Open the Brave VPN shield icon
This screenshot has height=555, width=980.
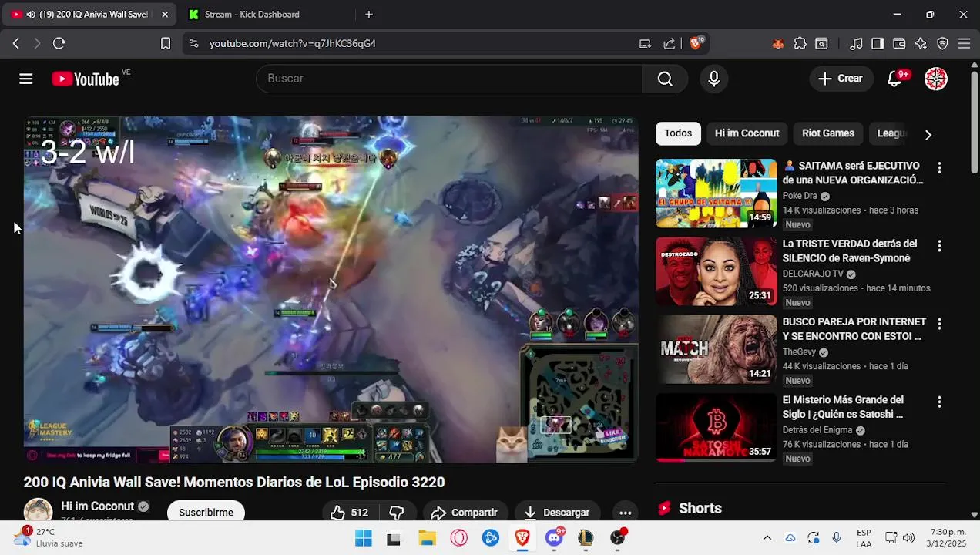pyautogui.click(x=942, y=44)
